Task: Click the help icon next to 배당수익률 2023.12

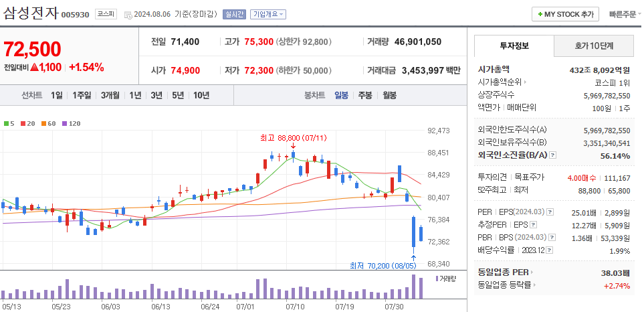Action: 550,250
